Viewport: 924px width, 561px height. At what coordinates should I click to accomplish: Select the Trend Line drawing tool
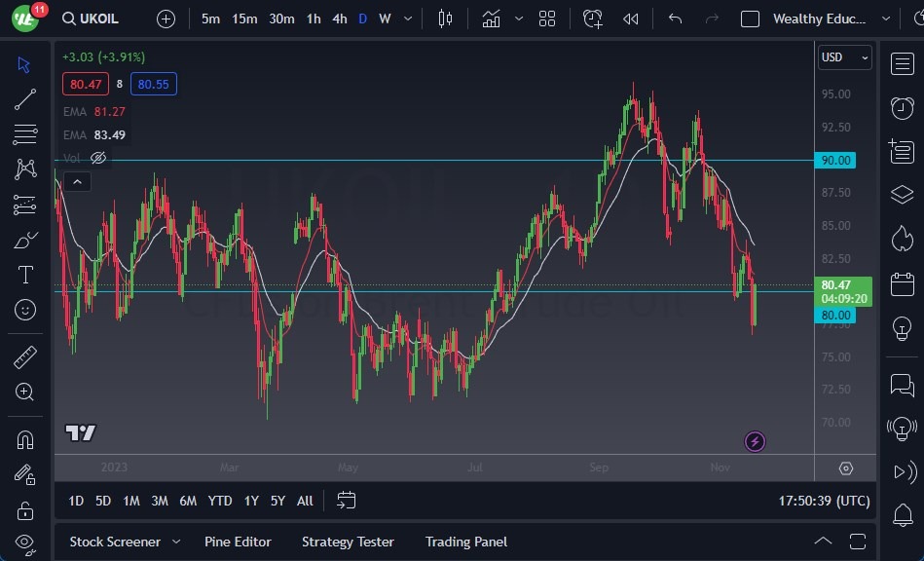pyautogui.click(x=27, y=98)
